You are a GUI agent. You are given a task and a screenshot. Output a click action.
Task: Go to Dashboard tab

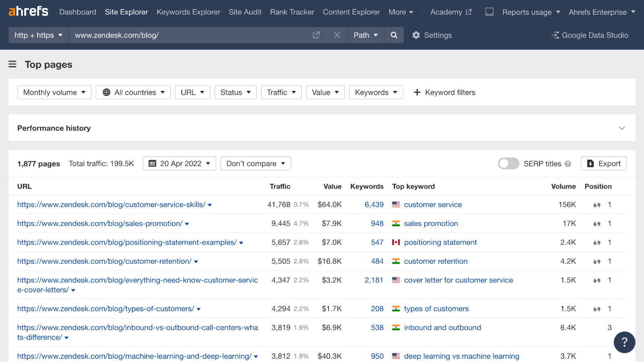(78, 12)
